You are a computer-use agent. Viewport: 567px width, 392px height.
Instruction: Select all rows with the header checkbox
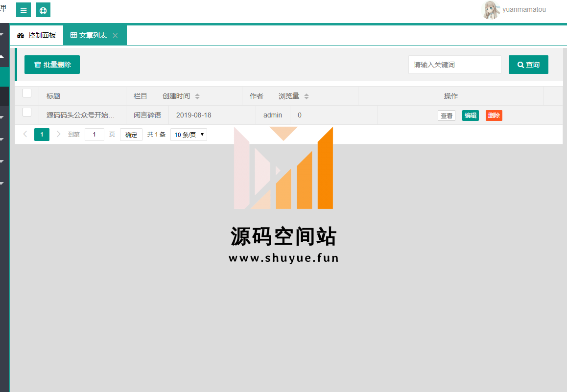pos(27,93)
